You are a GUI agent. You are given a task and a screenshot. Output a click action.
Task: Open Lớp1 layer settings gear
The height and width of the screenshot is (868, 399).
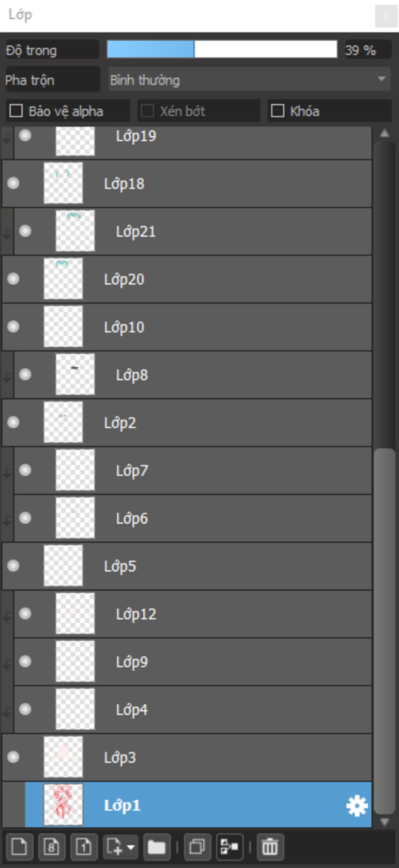pyautogui.click(x=357, y=806)
